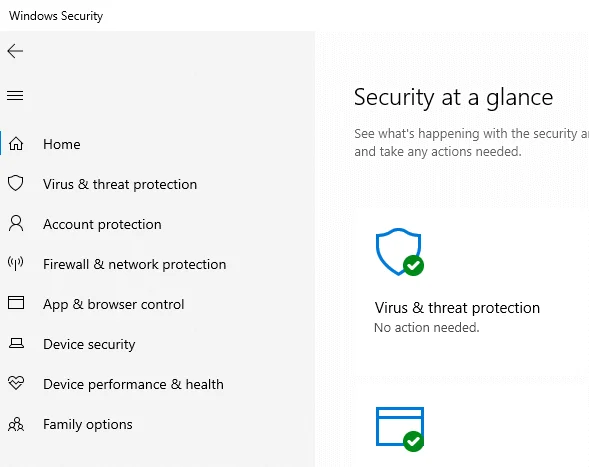
Task: Open the Home menu label
Action: [x=62, y=144]
